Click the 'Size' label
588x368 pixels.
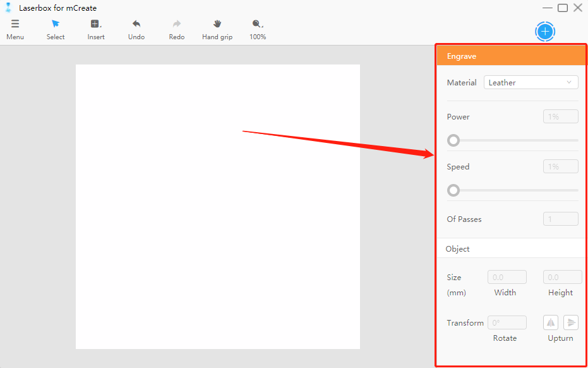coord(454,278)
